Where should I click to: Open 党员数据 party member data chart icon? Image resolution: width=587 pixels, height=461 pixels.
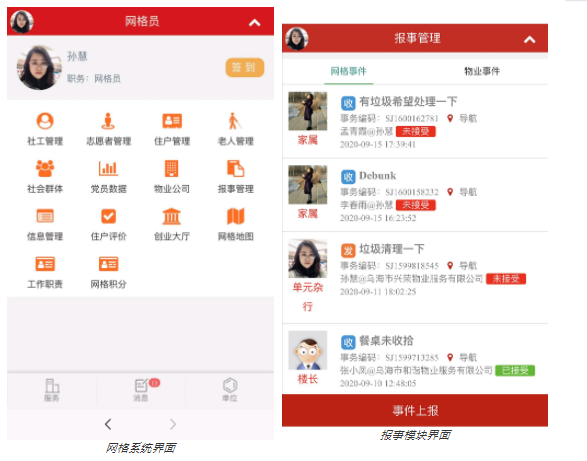tap(108, 169)
